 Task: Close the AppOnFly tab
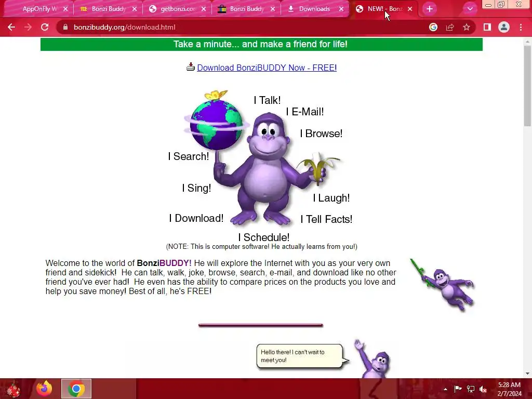65,9
